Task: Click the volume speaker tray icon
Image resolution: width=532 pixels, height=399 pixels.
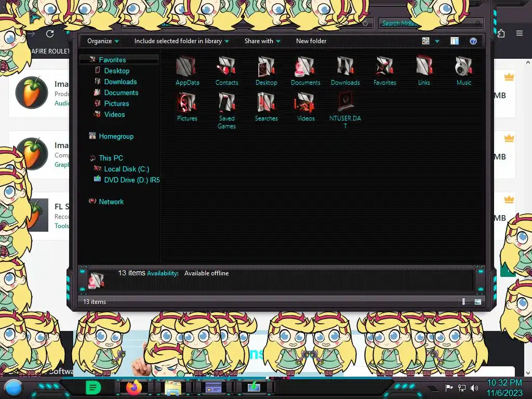Action: [x=474, y=388]
